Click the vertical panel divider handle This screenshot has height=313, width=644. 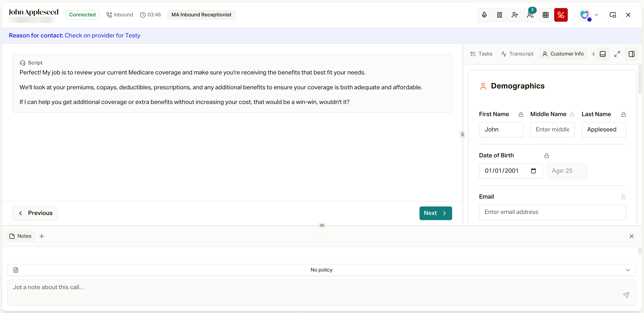pos(462,135)
